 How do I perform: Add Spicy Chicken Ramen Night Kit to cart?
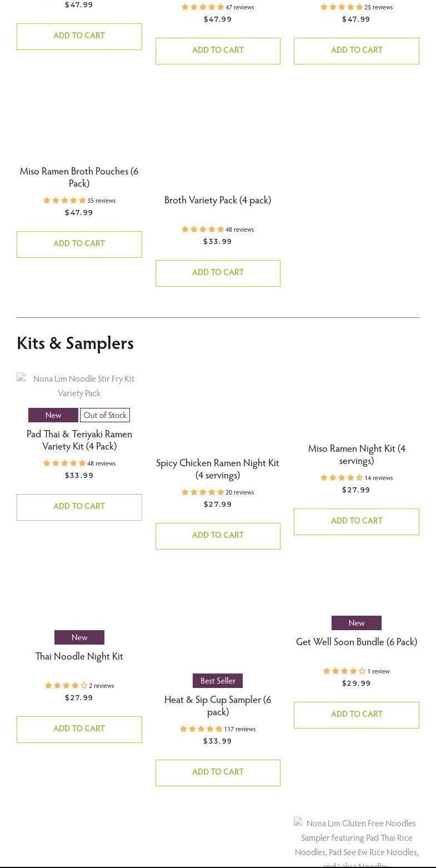pyautogui.click(x=218, y=536)
